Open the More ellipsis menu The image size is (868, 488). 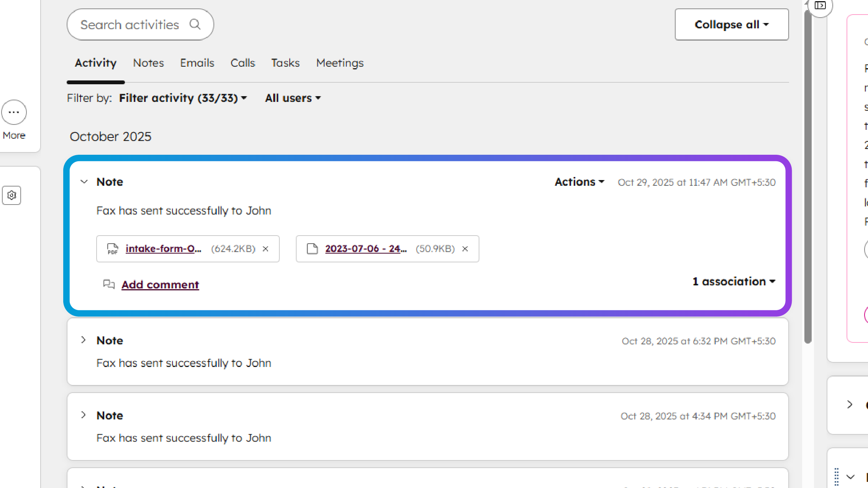click(14, 112)
